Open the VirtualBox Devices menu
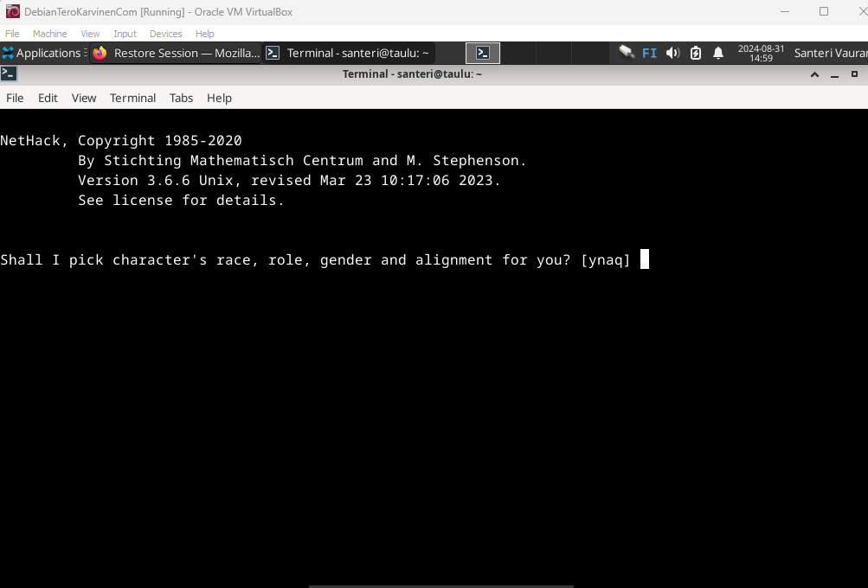 click(x=165, y=34)
